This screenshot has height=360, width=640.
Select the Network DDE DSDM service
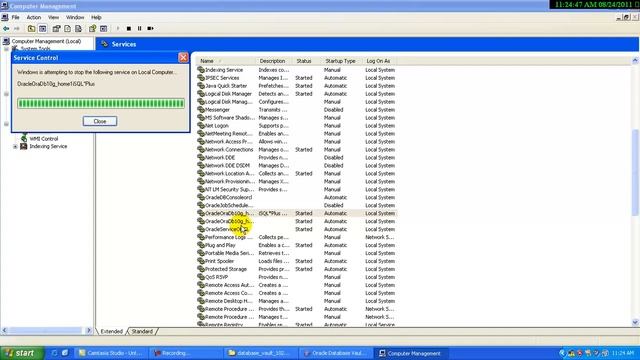(x=227, y=165)
